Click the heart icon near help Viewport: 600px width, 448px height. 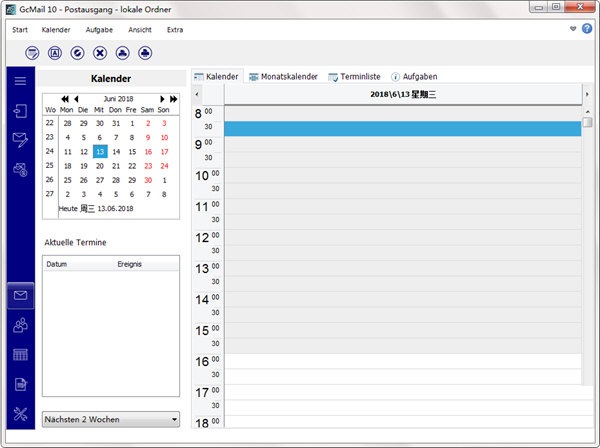(x=573, y=29)
